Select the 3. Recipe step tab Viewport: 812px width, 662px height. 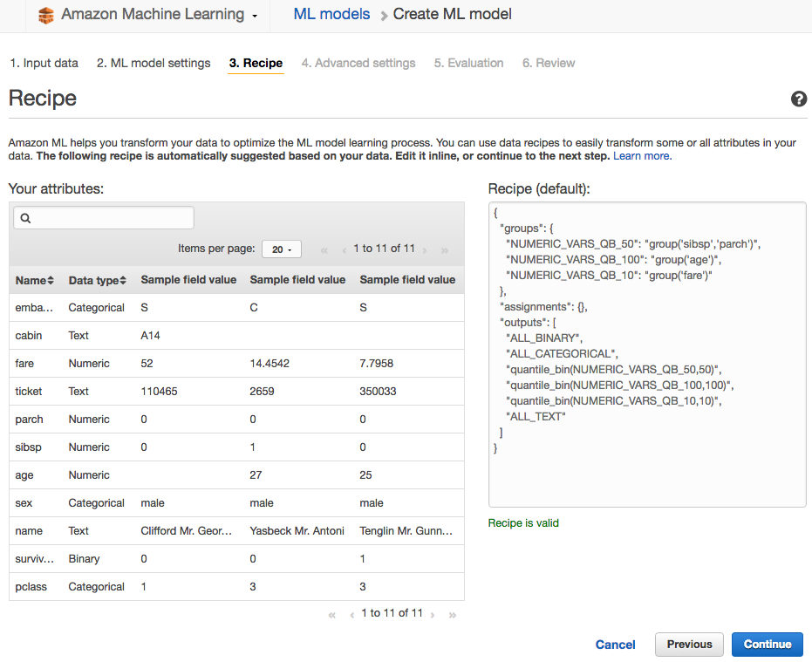(x=256, y=63)
